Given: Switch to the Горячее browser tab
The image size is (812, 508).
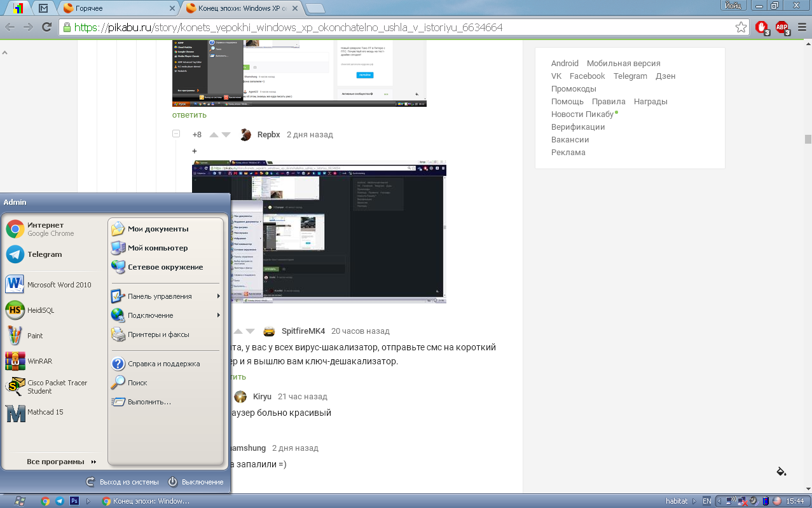Looking at the screenshot, I should 118,8.
